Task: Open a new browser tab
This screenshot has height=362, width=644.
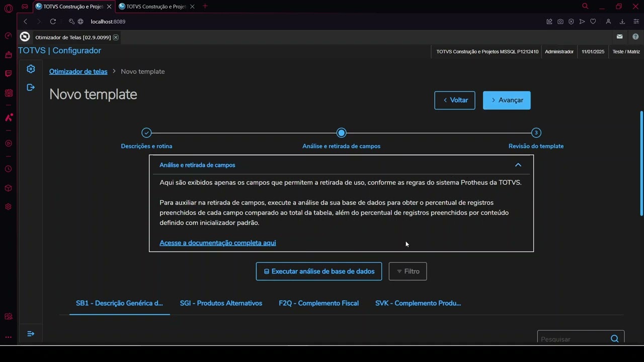Action: (205, 7)
